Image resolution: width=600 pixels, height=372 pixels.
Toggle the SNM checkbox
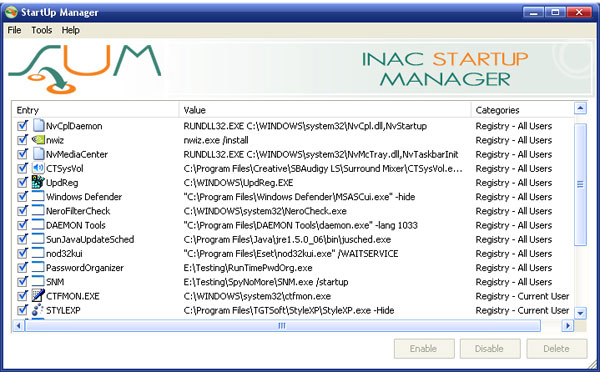pos(23,281)
